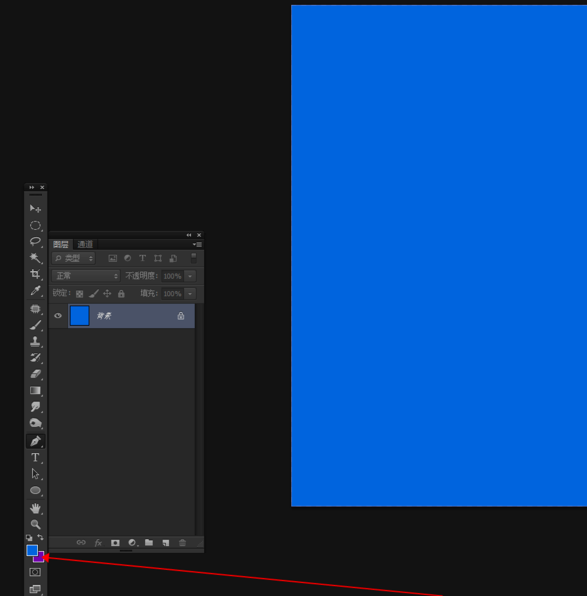The height and width of the screenshot is (596, 587).
Task: Activate the Horizontal Type tool
Action: 35,457
